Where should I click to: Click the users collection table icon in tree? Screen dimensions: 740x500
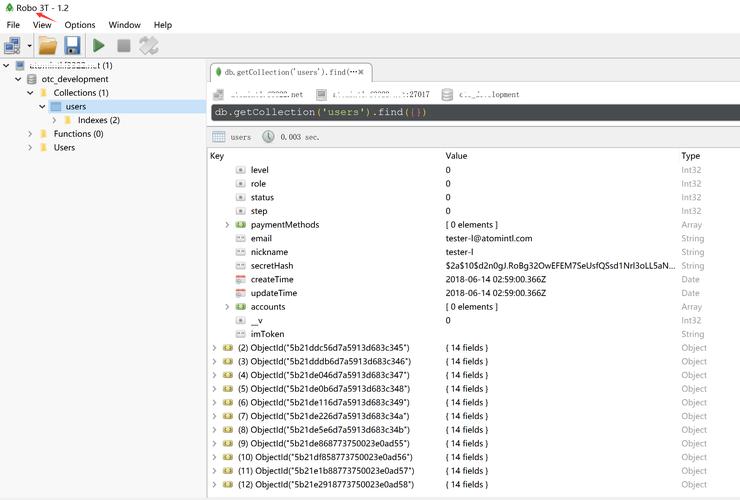[x=56, y=107]
